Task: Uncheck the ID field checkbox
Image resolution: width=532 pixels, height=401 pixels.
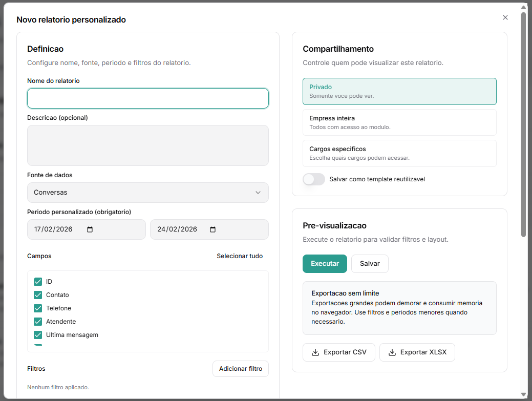Action: [38, 282]
